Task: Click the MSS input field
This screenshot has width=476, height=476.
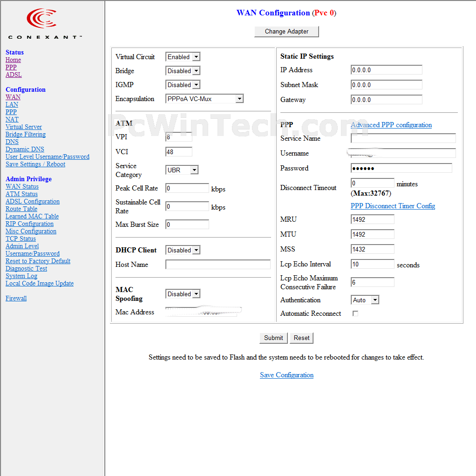Action: click(x=373, y=249)
